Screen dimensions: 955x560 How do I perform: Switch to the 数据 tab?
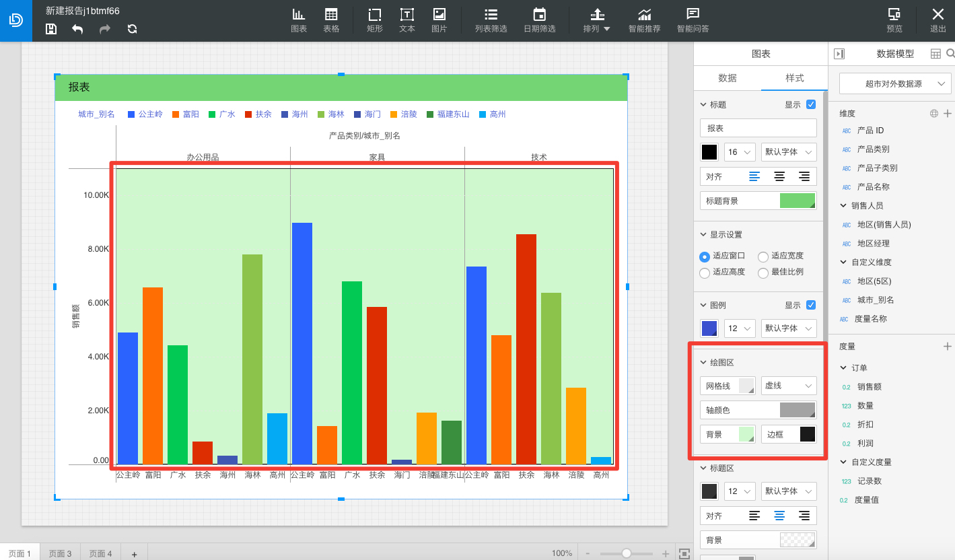728,78
